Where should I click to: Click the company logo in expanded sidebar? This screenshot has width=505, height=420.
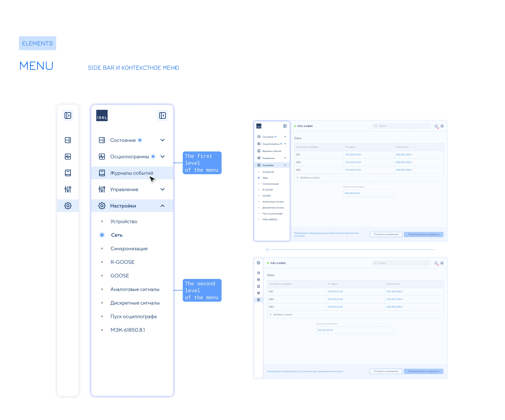pyautogui.click(x=102, y=115)
